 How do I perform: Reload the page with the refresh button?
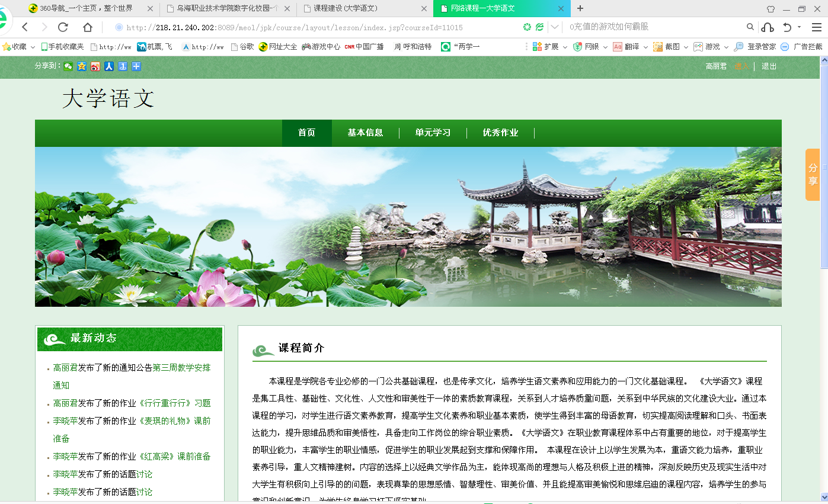(x=63, y=27)
